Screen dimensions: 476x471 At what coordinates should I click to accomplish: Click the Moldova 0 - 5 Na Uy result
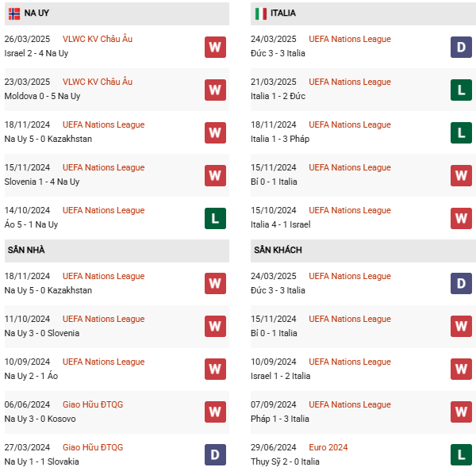[42, 96]
